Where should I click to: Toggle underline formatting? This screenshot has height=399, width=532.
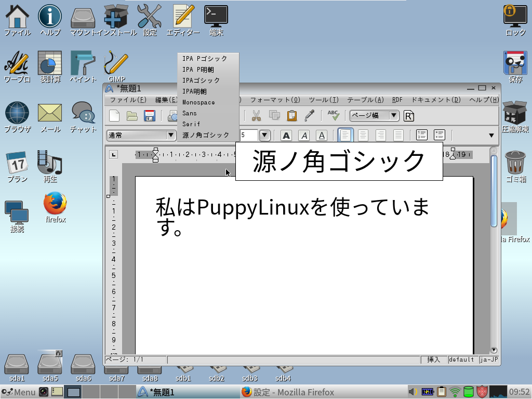pos(322,135)
